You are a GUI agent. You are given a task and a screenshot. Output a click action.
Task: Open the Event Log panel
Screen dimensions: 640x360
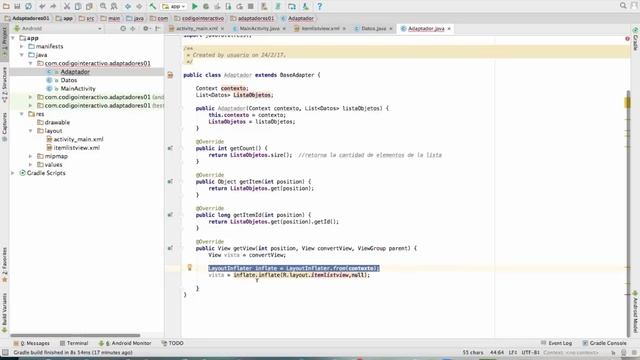[x=556, y=343]
